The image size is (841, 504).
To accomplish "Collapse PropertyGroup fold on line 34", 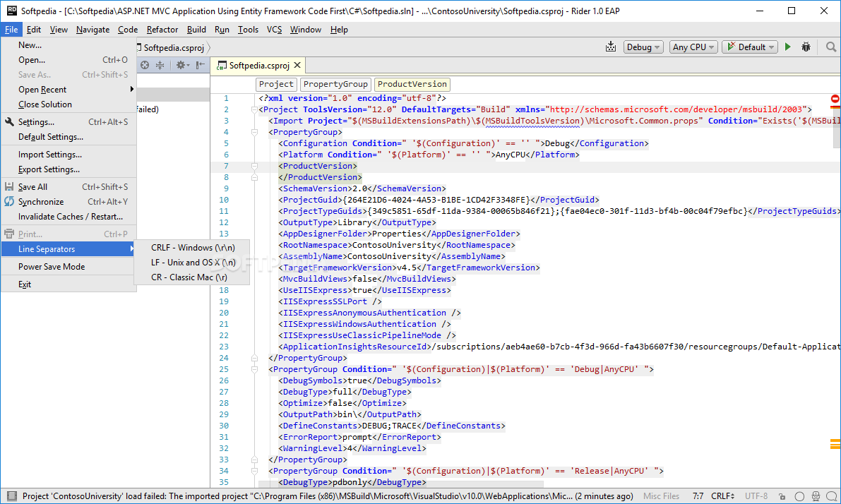I will coord(254,471).
